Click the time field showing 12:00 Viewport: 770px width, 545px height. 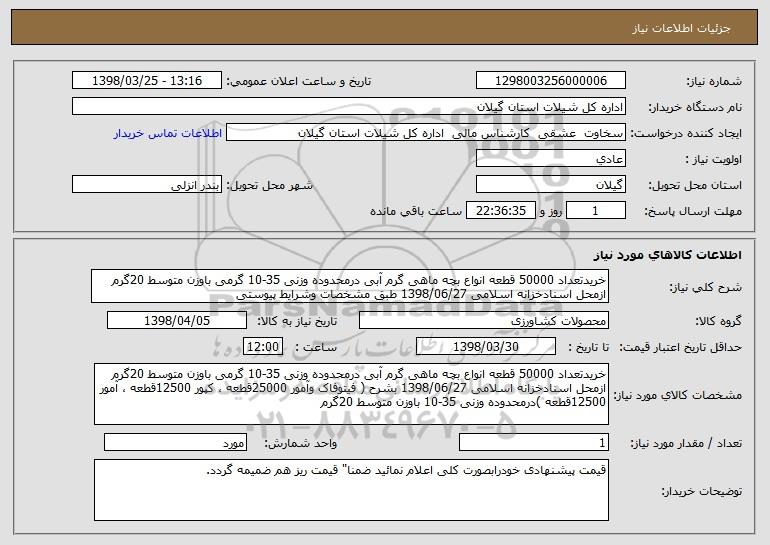263,347
